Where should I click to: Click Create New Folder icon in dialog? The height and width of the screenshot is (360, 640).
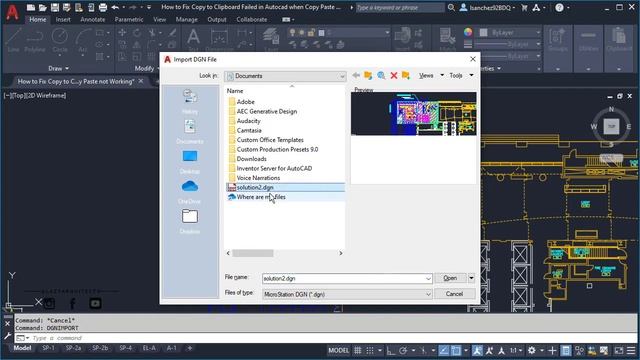coord(406,76)
